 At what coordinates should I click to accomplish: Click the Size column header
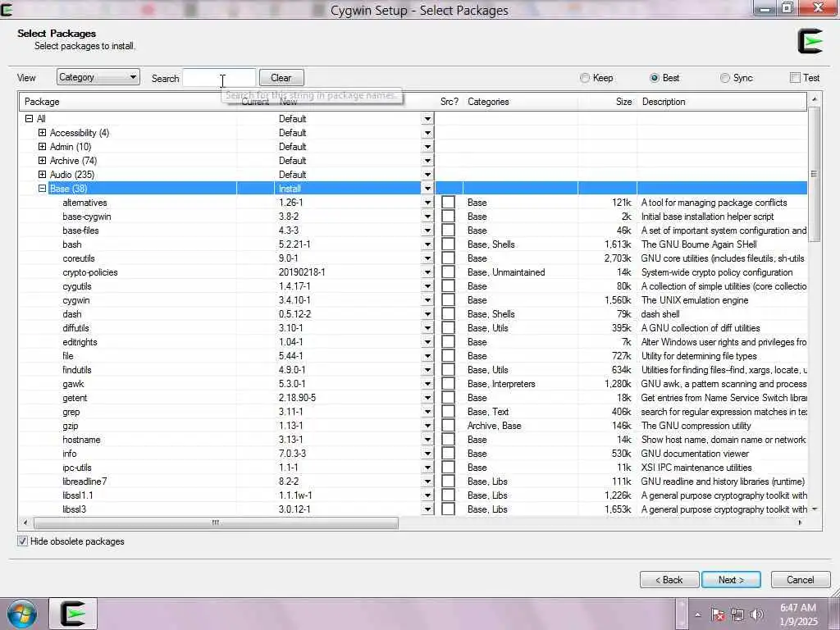click(608, 102)
